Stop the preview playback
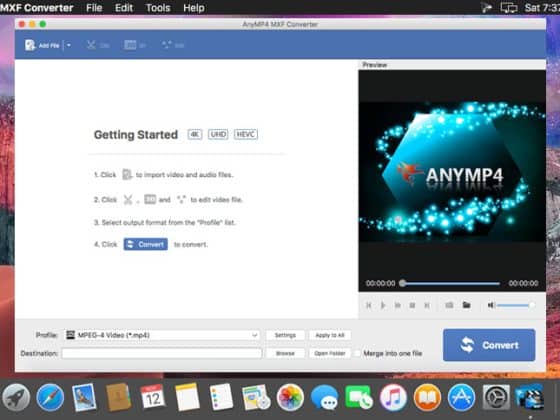The width and height of the screenshot is (560, 420). [412, 305]
